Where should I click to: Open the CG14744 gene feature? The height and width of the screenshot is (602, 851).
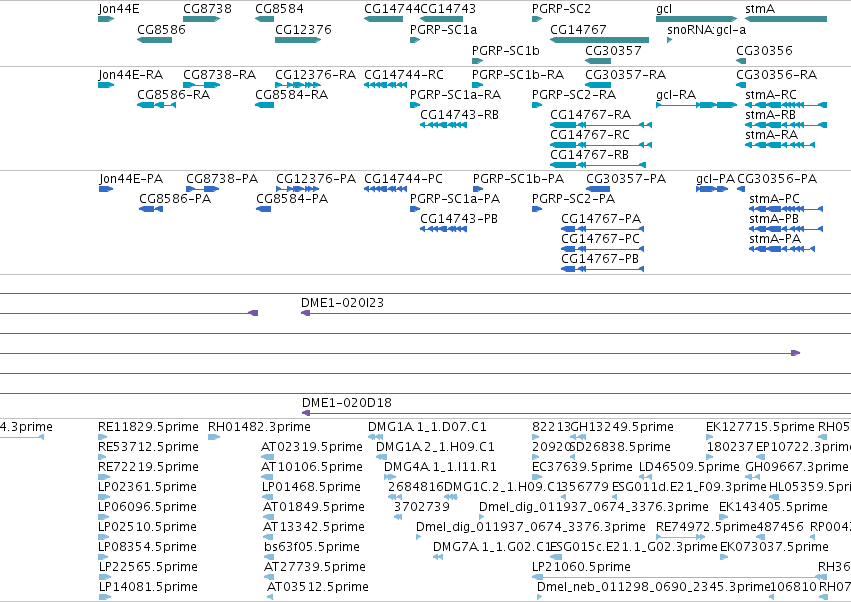pos(383,19)
